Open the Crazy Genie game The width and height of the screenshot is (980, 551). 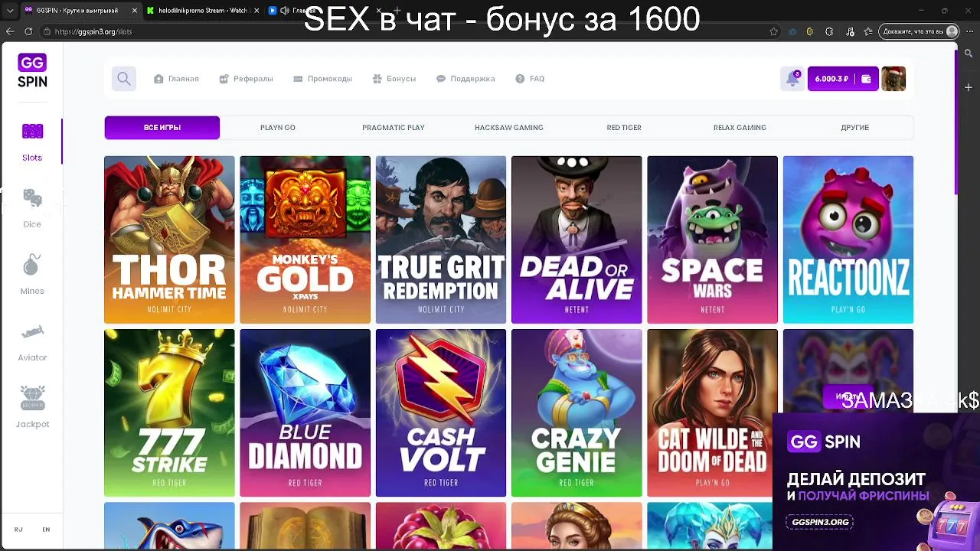pyautogui.click(x=577, y=413)
